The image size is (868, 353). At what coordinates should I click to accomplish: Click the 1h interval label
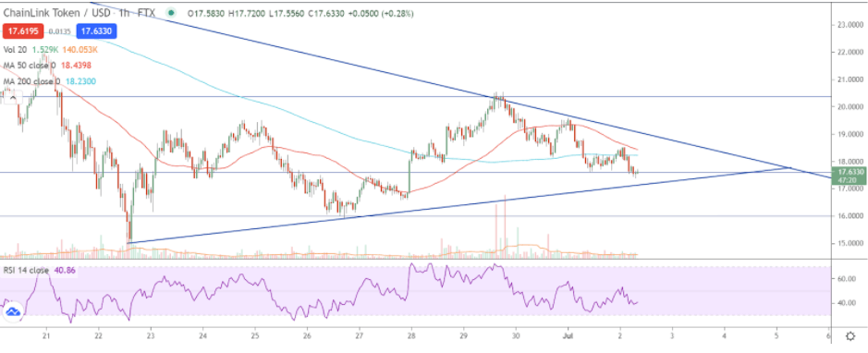125,13
